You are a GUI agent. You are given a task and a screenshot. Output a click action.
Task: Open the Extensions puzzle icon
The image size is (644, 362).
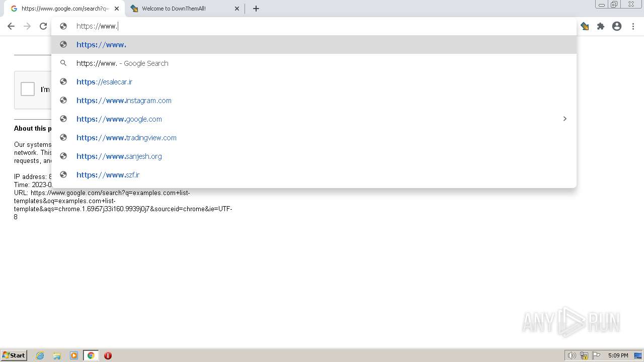(x=601, y=26)
